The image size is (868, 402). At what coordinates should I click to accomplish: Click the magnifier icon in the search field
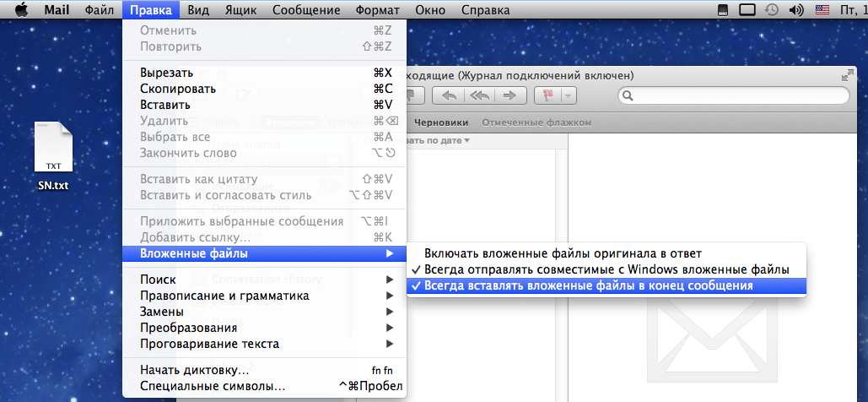click(628, 96)
